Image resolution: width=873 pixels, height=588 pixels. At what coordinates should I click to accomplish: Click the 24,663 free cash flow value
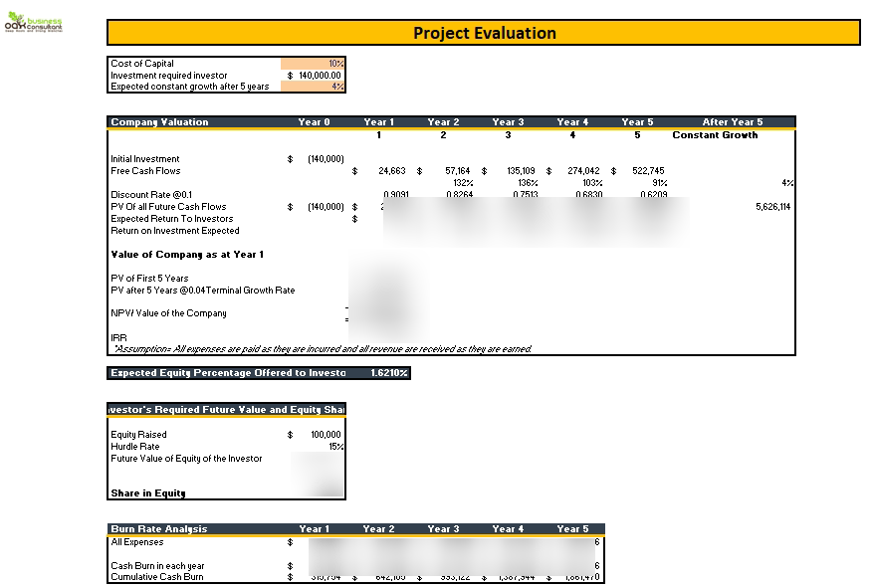click(x=392, y=171)
